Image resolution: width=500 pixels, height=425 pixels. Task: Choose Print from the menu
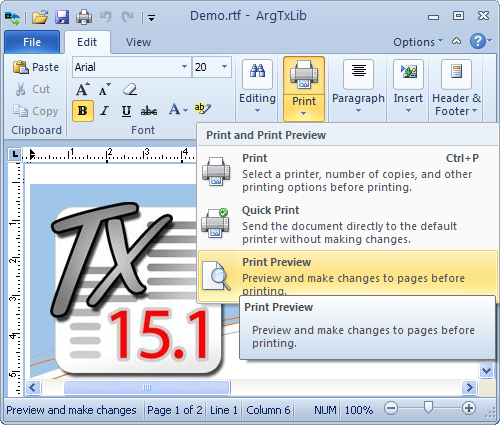tap(347, 172)
